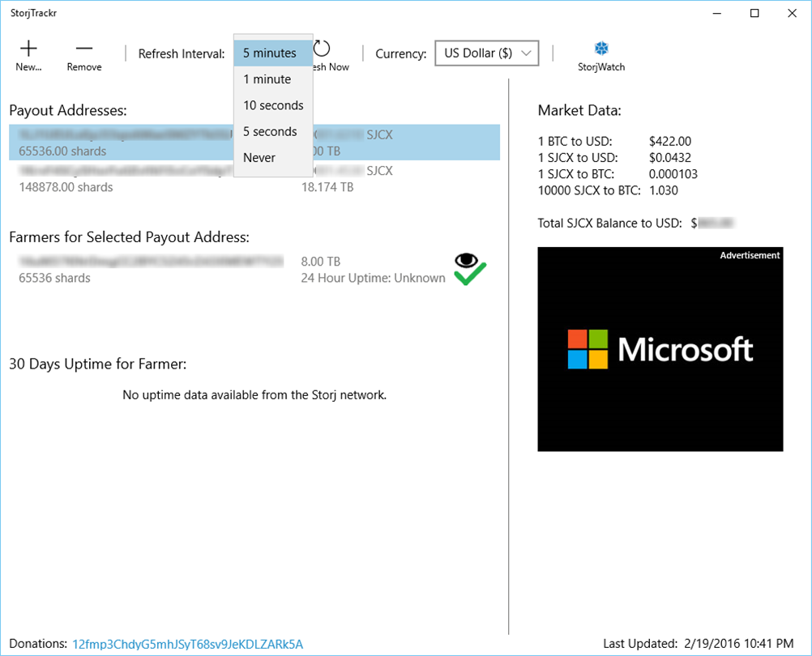Screen dimensions: 812x656
Task: Click the no uptime data available message
Action: [254, 395]
